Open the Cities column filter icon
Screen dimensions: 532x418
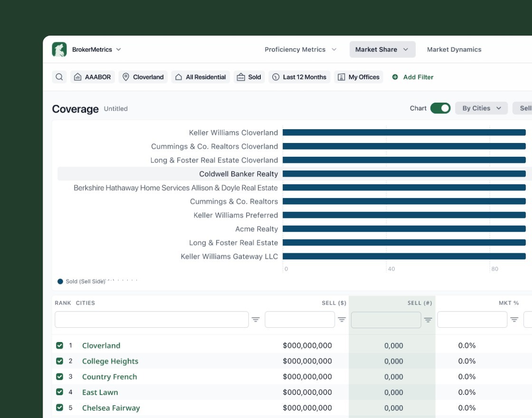pyautogui.click(x=256, y=320)
